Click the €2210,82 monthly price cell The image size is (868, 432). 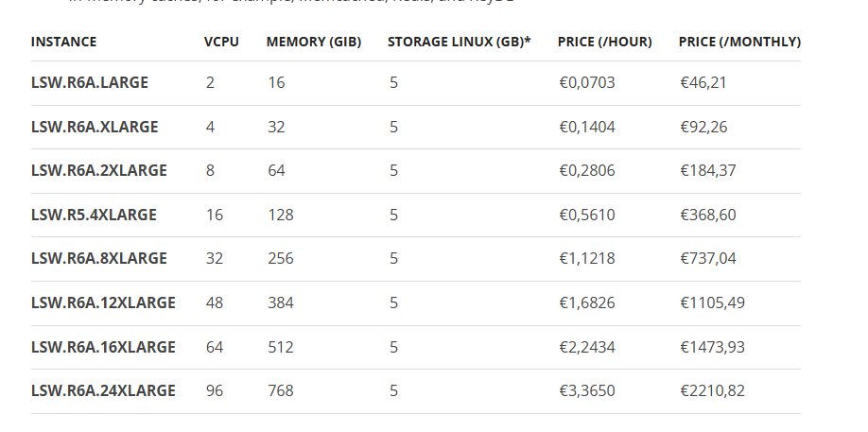[712, 390]
